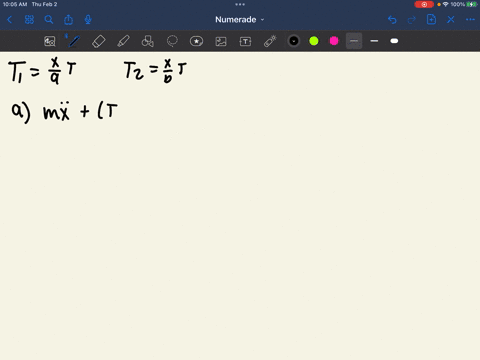Select the thickest stroke width
The width and height of the screenshot is (480, 360).
click(x=394, y=41)
